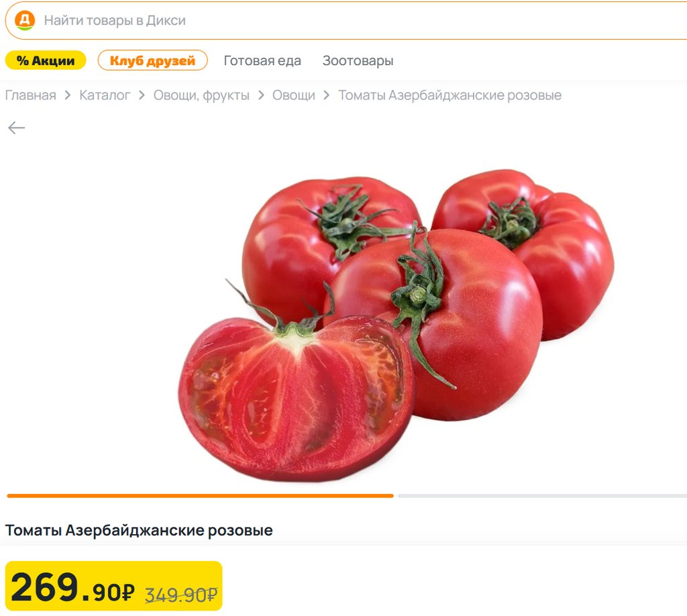Switch to Зоотовары category
Viewport: 687px width, 616px height.
coord(358,60)
